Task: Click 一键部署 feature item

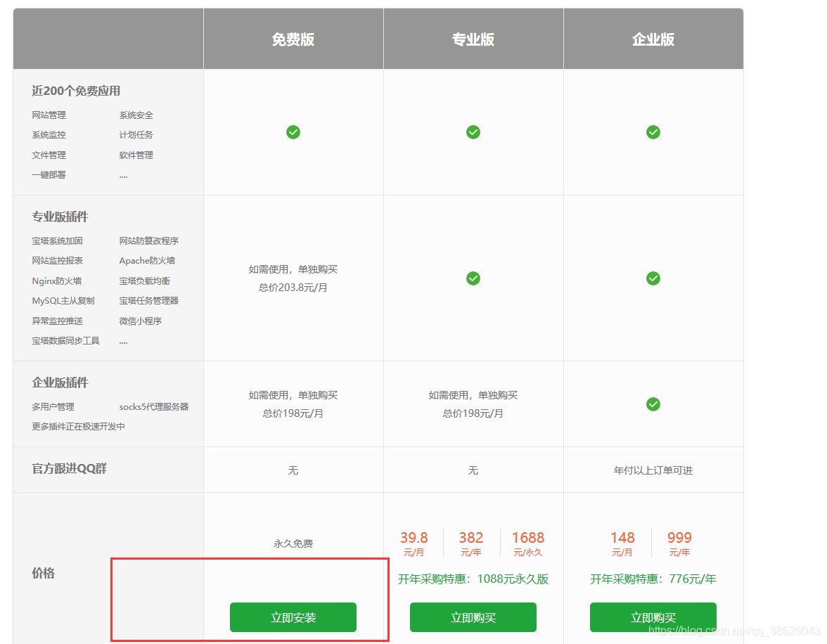Action: click(x=49, y=174)
